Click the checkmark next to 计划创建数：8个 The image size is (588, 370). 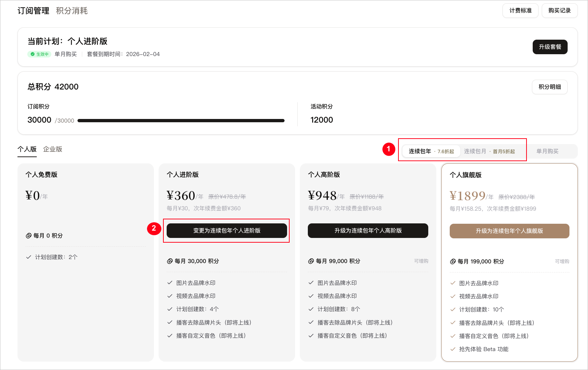311,309
